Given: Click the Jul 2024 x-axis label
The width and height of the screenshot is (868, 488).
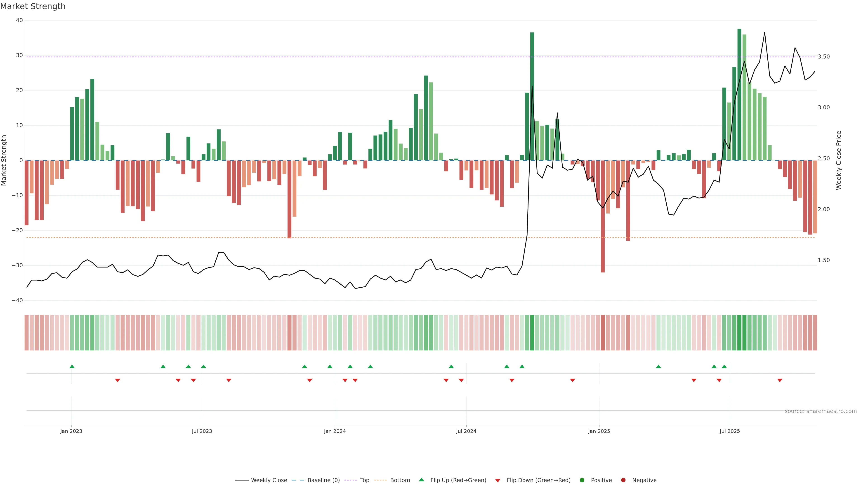Looking at the screenshot, I should click(466, 431).
